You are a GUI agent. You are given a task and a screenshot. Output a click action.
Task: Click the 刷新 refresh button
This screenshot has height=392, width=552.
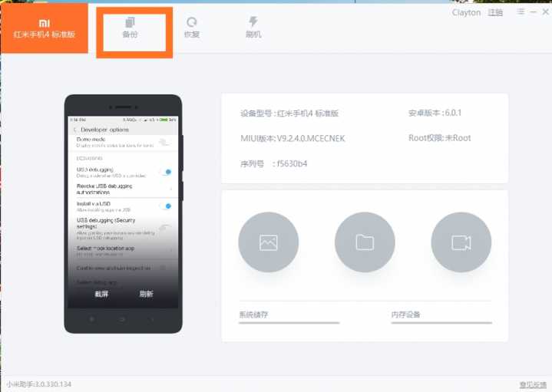point(146,294)
